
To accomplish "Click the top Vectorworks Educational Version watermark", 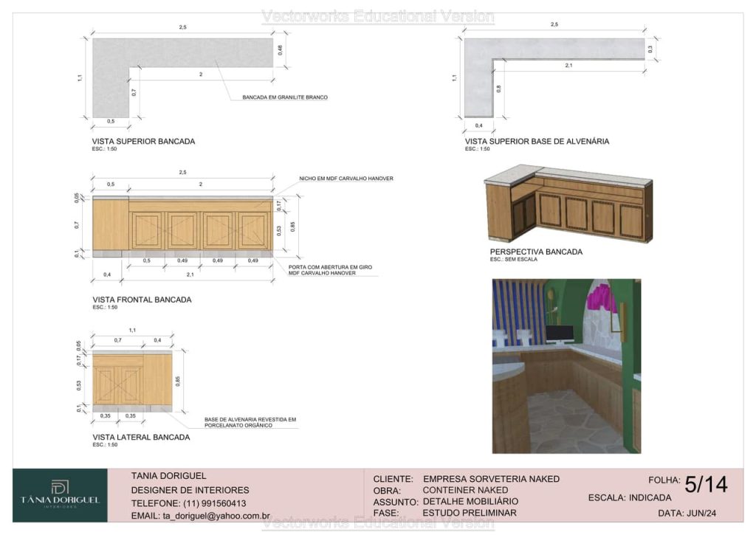I will [x=378, y=16].
